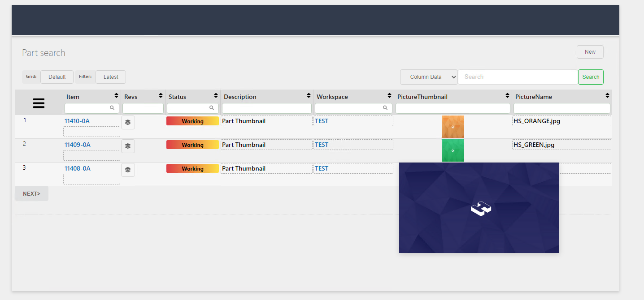
Task: Click empty dashed field under 11409-0A
Action: pyautogui.click(x=91, y=155)
